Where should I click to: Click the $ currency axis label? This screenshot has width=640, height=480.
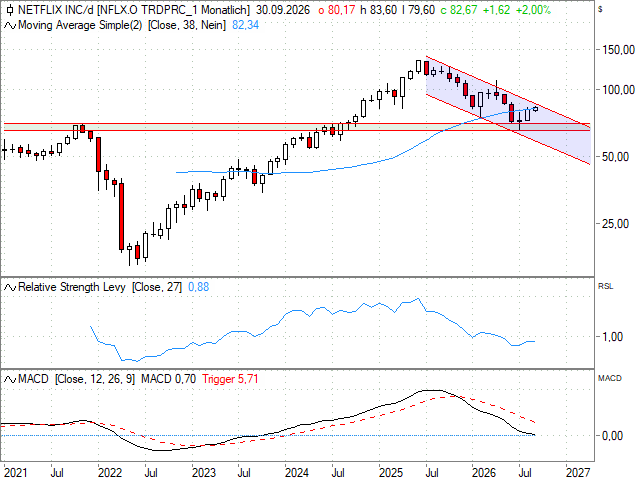pos(600,9)
